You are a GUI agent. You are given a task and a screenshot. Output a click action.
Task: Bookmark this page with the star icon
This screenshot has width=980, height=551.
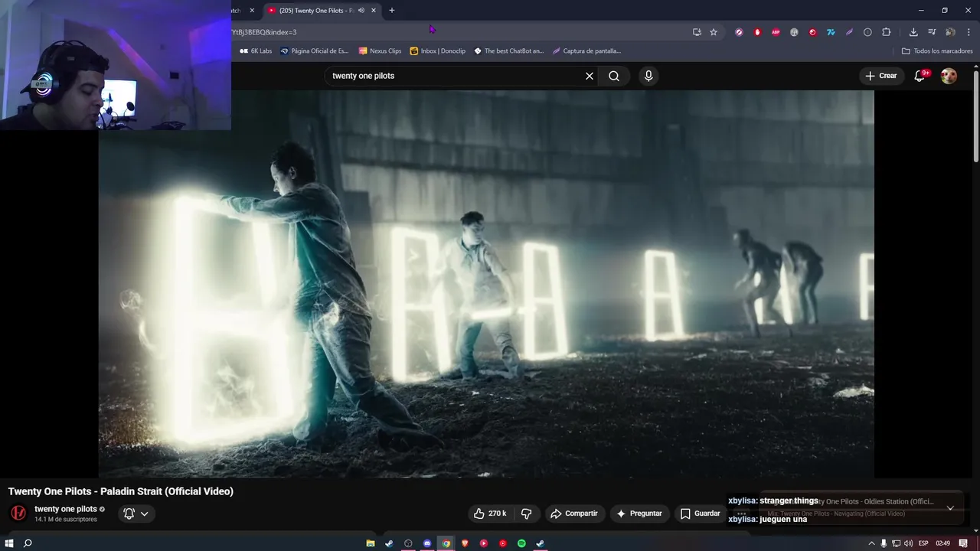[x=714, y=32]
